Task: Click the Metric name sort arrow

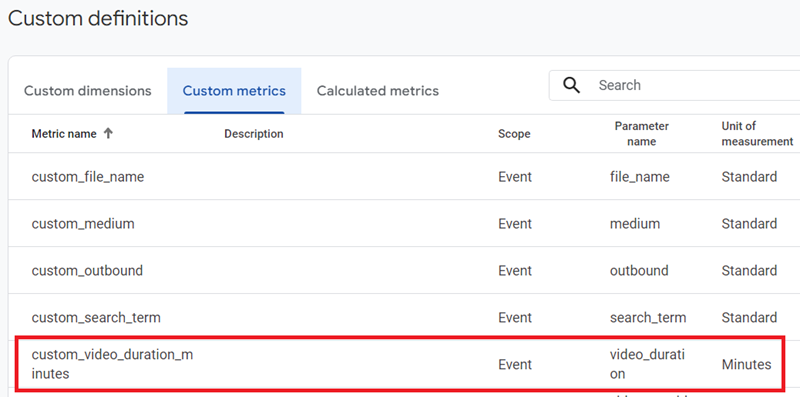Action: [108, 134]
